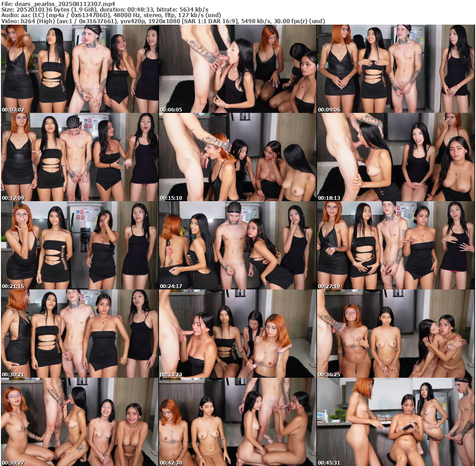Image resolution: width=476 pixels, height=466 pixels.
Task: Select the thumbnail stamped 00:39:27
Action: 79,422
